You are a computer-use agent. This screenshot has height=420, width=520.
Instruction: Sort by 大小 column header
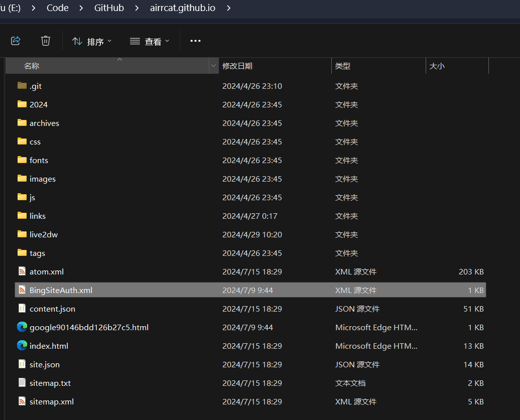[437, 66]
